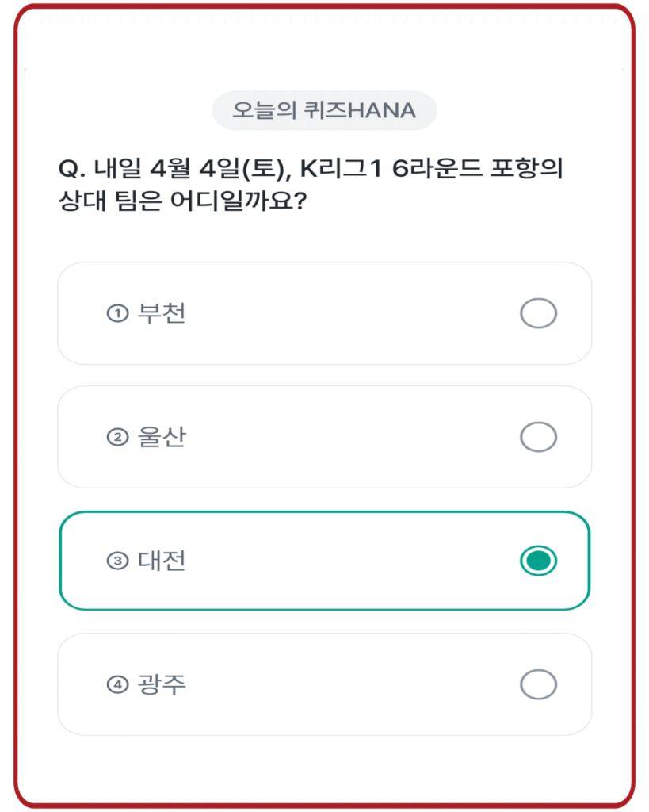This screenshot has height=812, width=649.
Task: Open the 오늘의 퀴즈HANA badge
Action: [324, 110]
